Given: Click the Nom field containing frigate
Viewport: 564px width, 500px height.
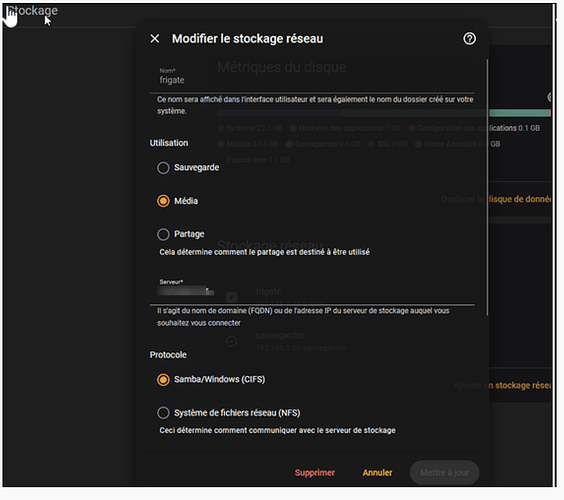Looking at the screenshot, I should 312,77.
